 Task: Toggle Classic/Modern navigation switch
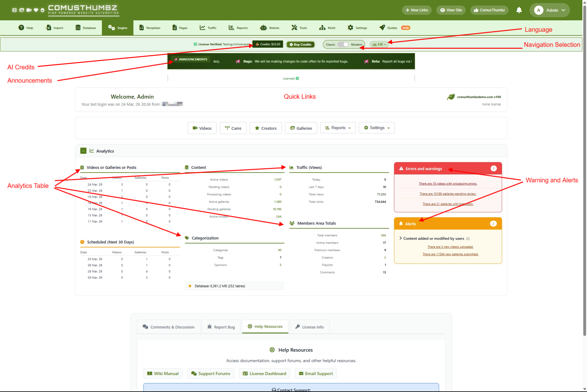click(343, 44)
